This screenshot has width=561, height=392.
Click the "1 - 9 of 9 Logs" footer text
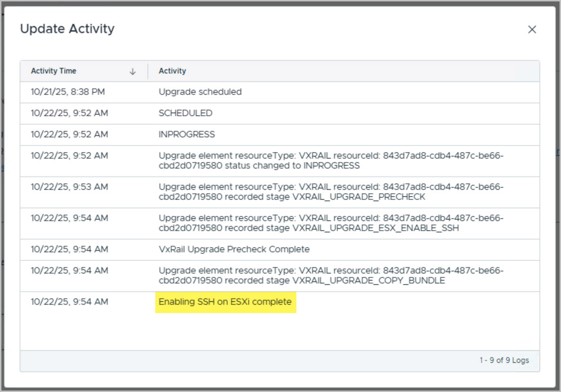pyautogui.click(x=504, y=360)
